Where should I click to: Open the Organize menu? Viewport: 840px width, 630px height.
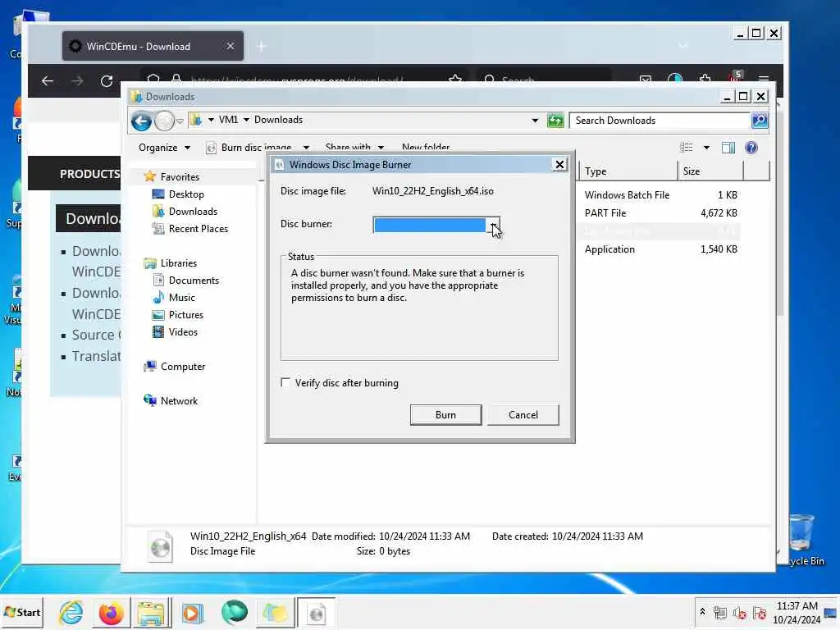164,148
